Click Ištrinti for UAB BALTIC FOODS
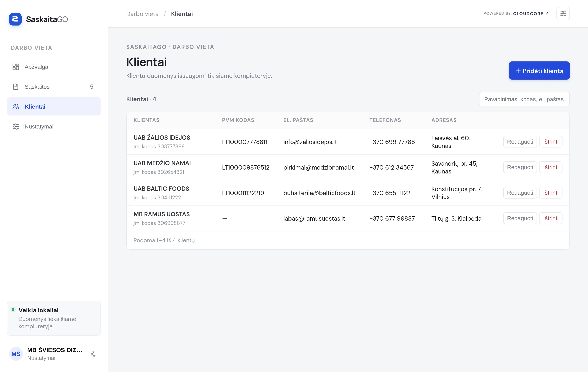This screenshot has width=588, height=372. pyautogui.click(x=551, y=193)
